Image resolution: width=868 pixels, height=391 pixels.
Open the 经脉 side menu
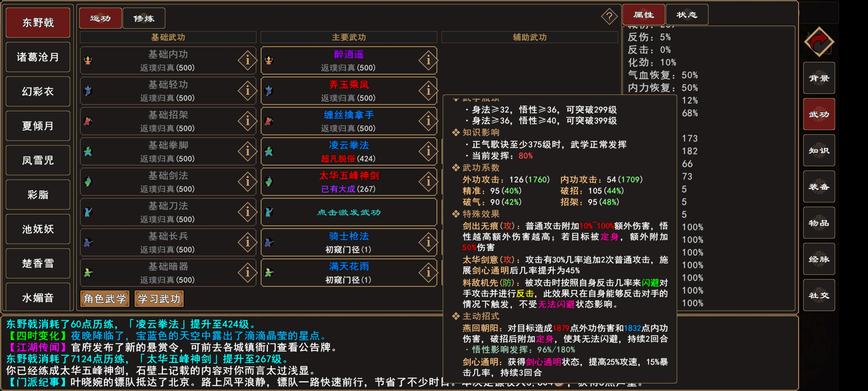pyautogui.click(x=819, y=259)
